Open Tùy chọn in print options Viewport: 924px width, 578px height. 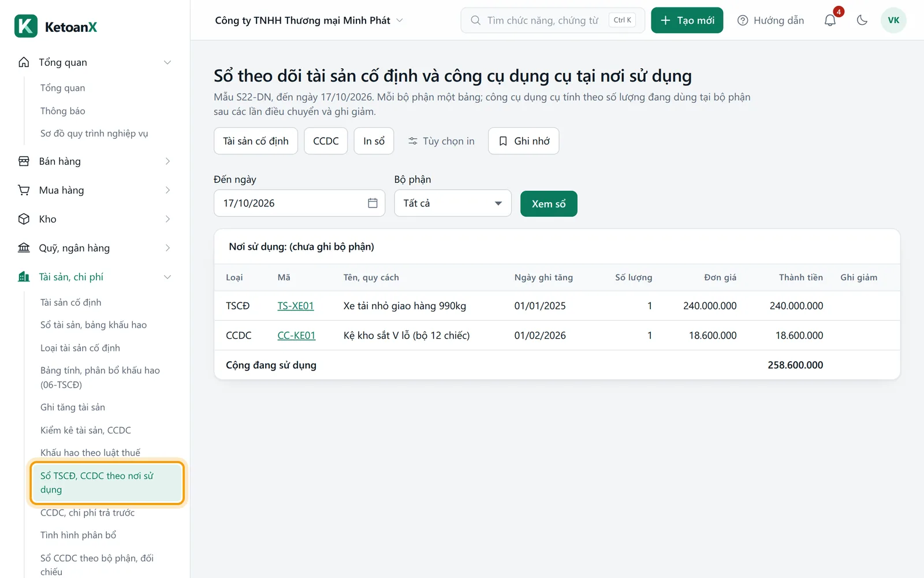(441, 141)
